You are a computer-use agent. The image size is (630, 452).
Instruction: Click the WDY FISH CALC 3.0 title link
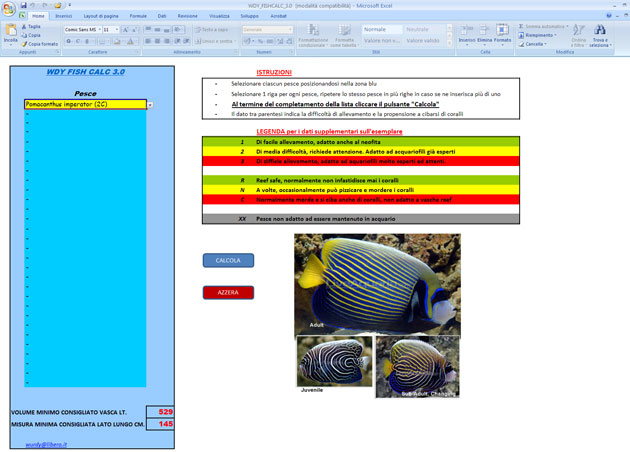(86, 72)
